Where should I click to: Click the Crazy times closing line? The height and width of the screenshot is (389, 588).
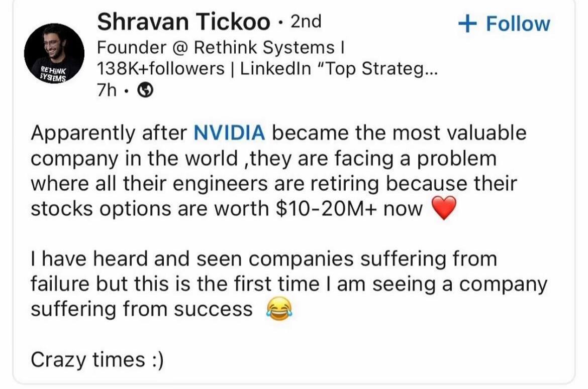[x=97, y=360]
